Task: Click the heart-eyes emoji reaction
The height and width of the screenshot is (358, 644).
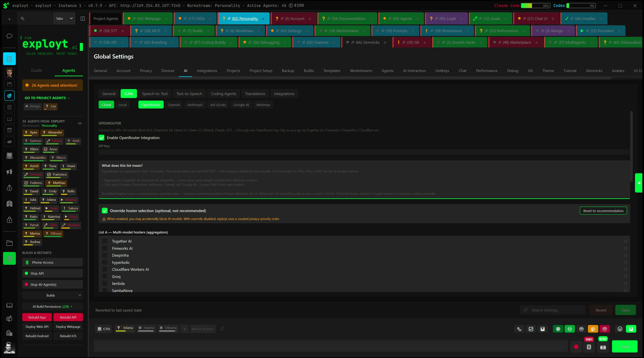Action: coord(558,329)
